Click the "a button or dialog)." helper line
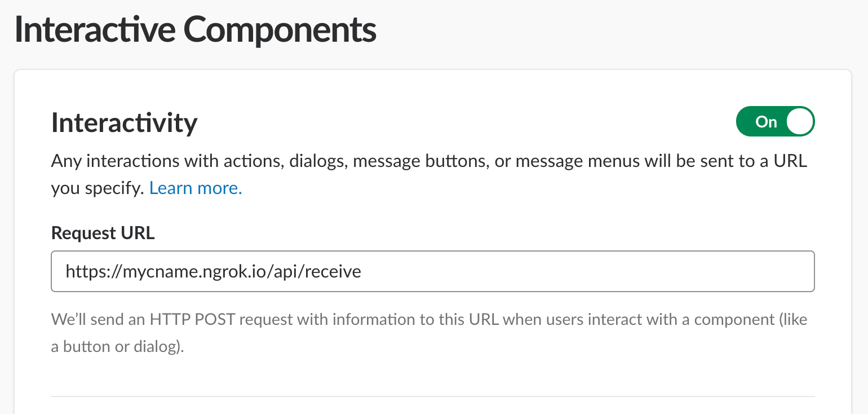 [x=117, y=346]
